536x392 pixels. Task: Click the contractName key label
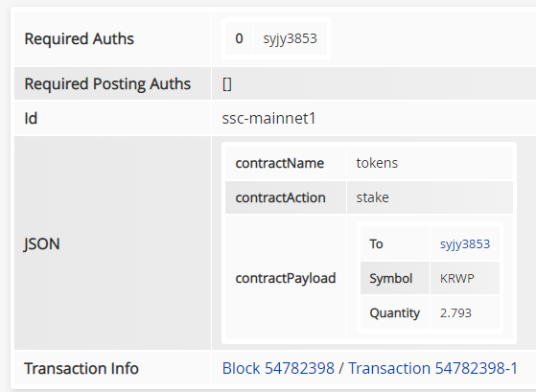click(280, 163)
